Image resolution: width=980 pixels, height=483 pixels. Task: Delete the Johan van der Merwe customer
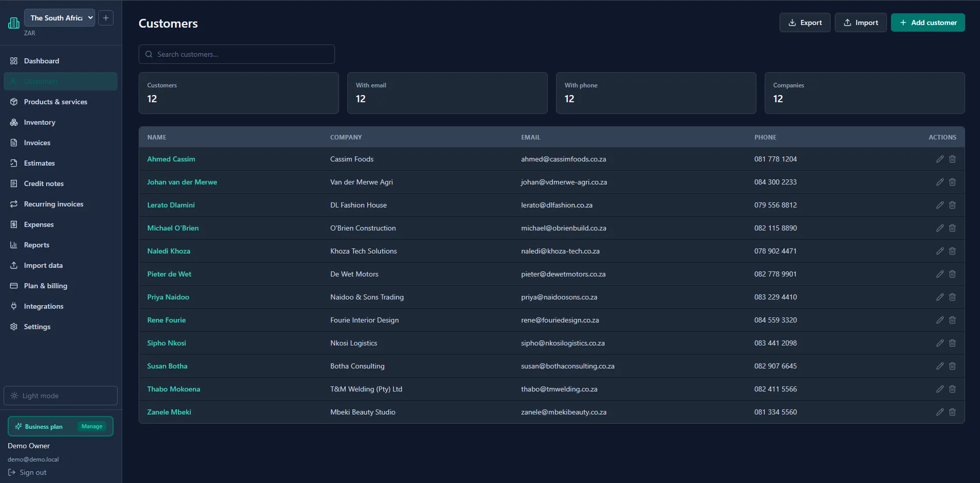tap(952, 182)
